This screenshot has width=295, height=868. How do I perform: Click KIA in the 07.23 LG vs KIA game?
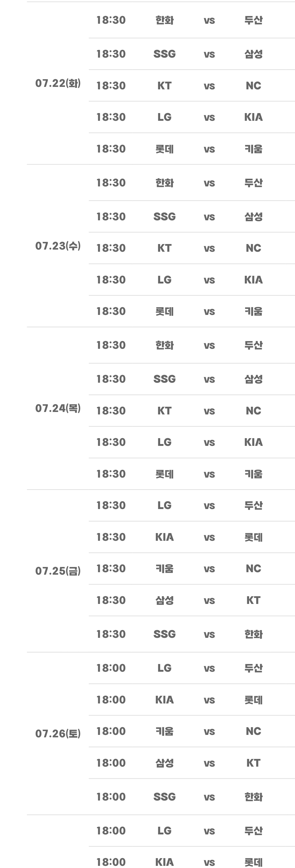tap(253, 280)
